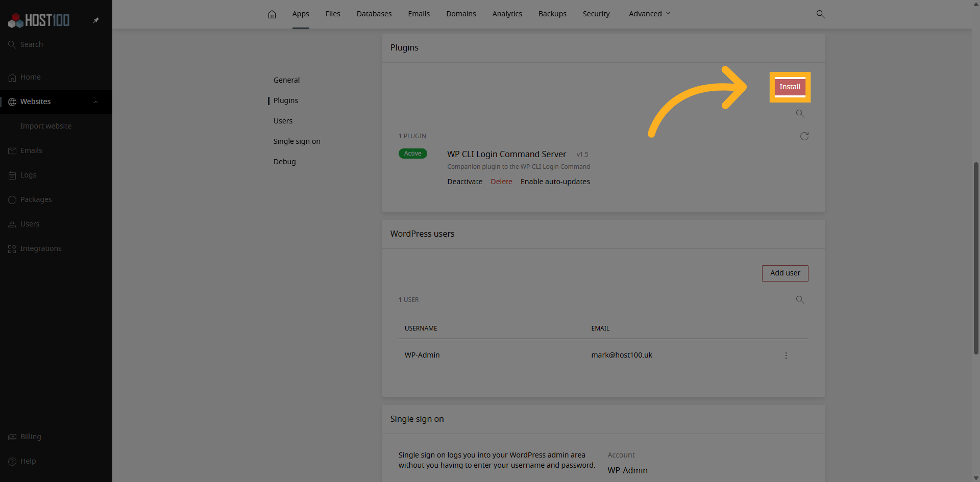This screenshot has height=482, width=980.
Task: Click the page vertical scrollbar
Action: 976,258
